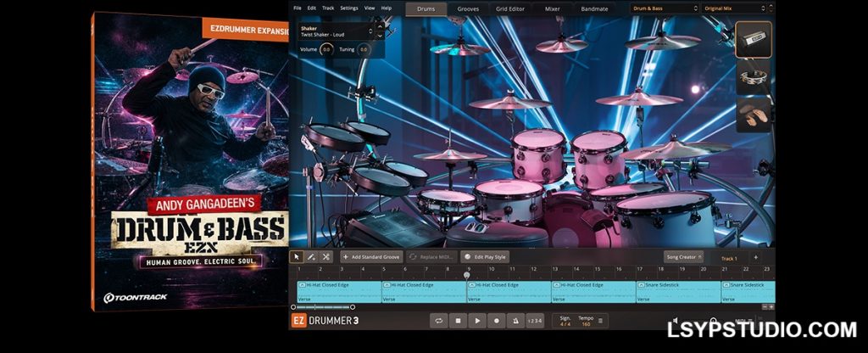Switch to the Grooves tab

[x=468, y=8]
